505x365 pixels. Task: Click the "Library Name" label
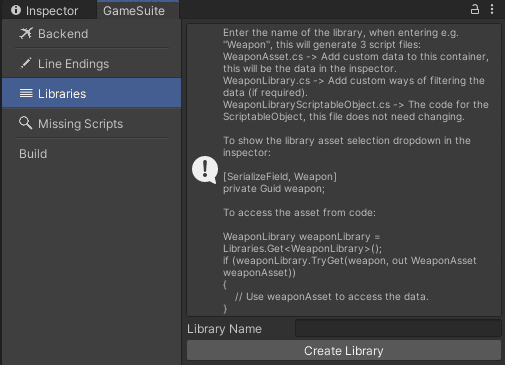pos(224,329)
